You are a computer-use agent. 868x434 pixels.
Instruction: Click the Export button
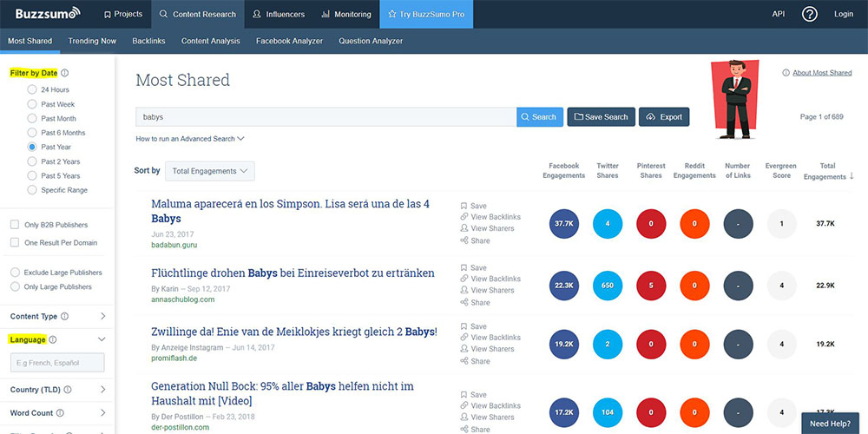[x=664, y=117]
